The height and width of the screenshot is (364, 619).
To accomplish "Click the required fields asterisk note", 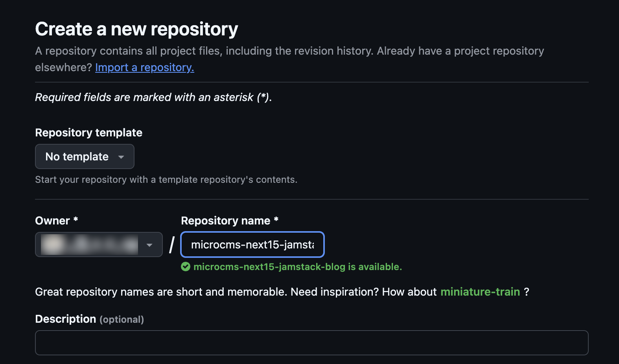I will point(153,97).
